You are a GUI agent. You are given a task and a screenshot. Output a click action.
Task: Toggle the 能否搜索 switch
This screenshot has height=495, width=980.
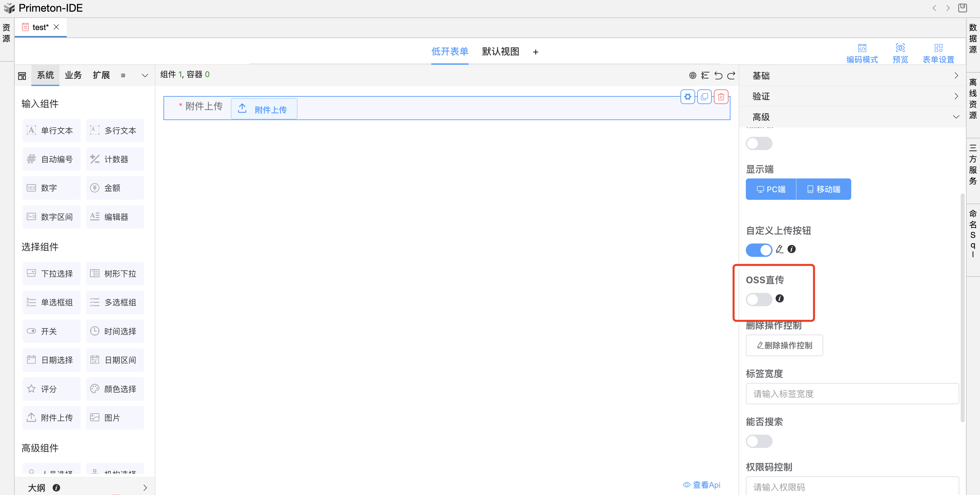[x=759, y=441]
